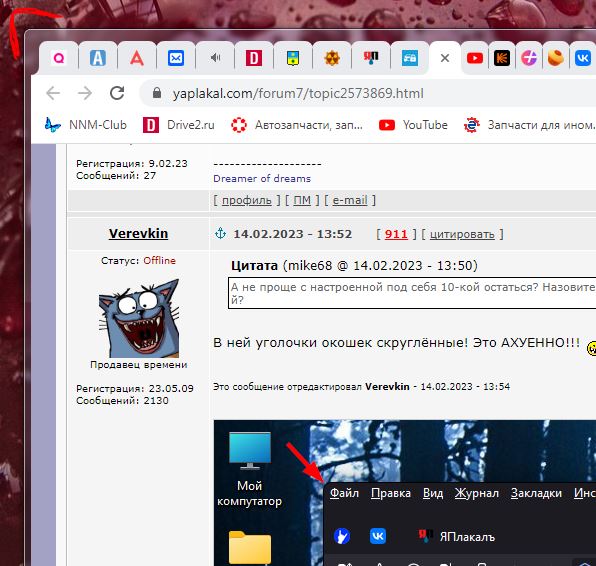Image resolution: width=596 pixels, height=566 pixels.
Task: Open the Drive2.ru bookmark
Action: tap(179, 125)
